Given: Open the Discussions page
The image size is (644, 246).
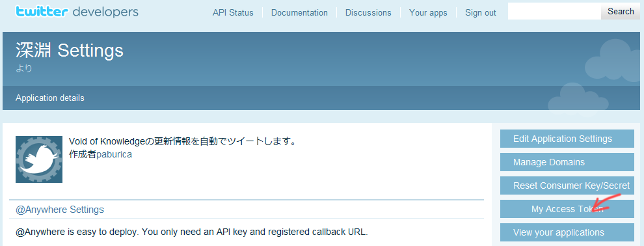Looking at the screenshot, I should [368, 13].
